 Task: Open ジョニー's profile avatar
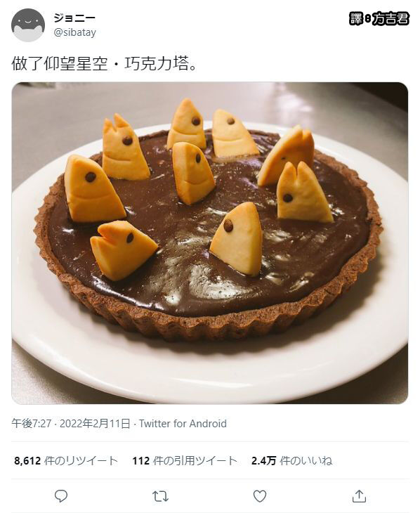[28, 25]
